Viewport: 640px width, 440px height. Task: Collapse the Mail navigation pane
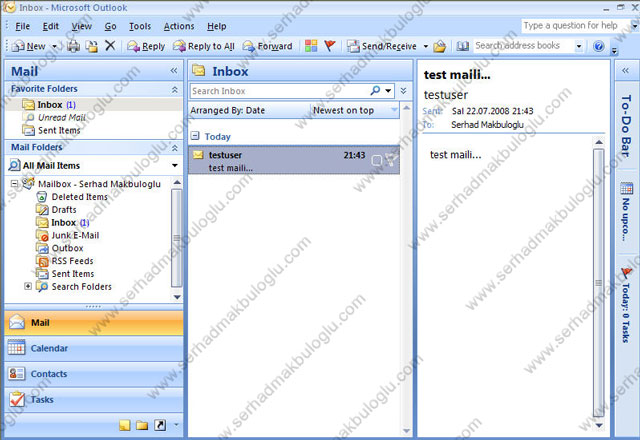[x=174, y=71]
